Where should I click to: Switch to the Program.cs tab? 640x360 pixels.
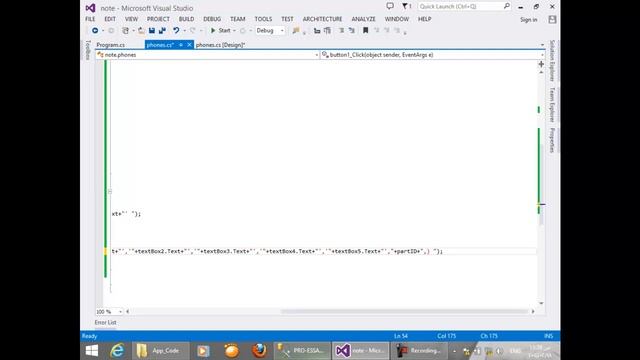(x=111, y=45)
